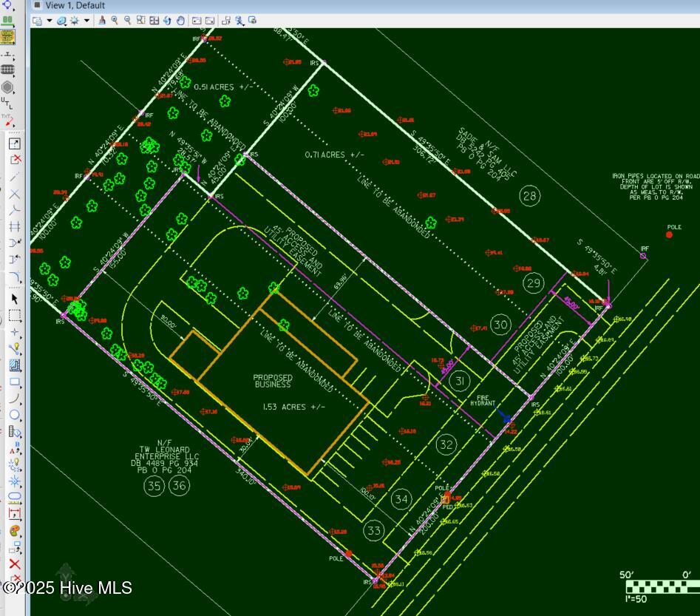Select the Place Circle tool
700x616 pixels.
[x=14, y=416]
